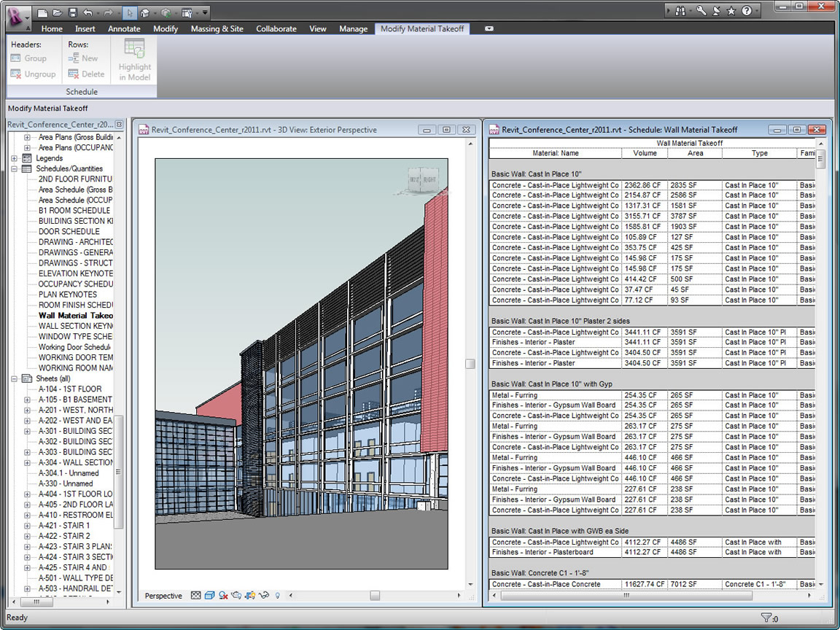Click the binoculars search icon

[x=680, y=11]
